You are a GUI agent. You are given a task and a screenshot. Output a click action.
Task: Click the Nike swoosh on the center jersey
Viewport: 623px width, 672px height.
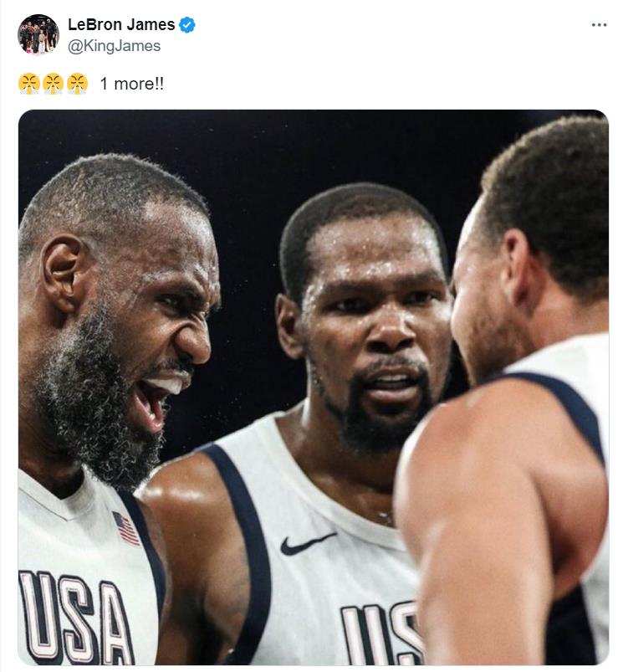307,543
